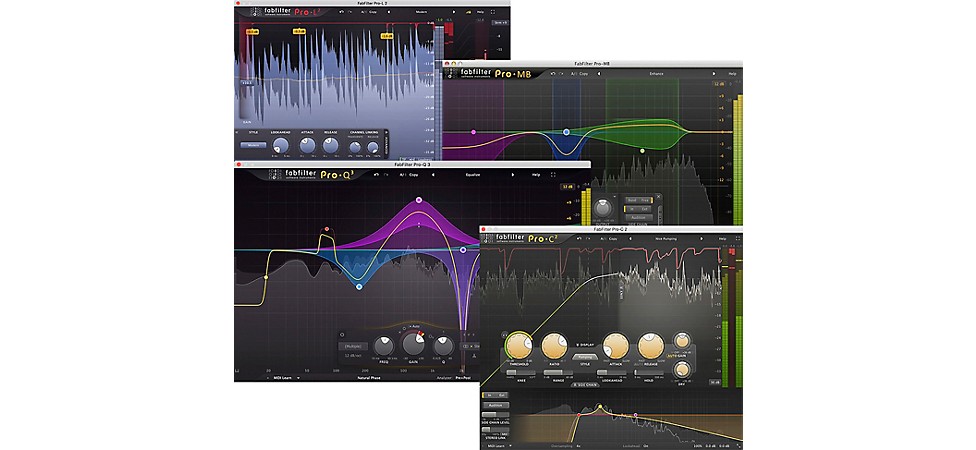Click the Range slider in Pro-C 2
The image size is (976, 450).
pos(558,373)
